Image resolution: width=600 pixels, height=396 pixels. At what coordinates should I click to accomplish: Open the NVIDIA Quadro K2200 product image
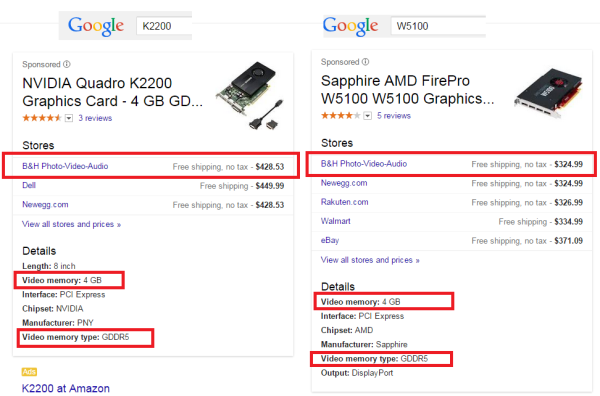[x=250, y=96]
